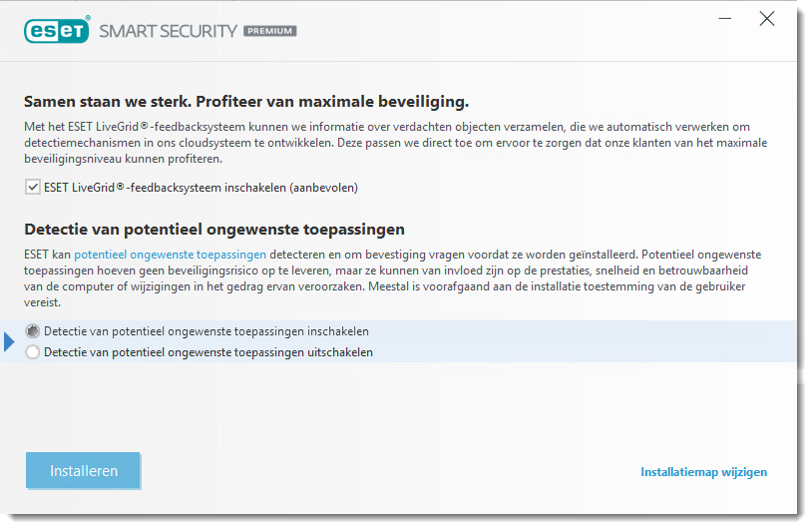Open the "potentieel ongewenste toepassingen" hyperlink
Image resolution: width=812 pixels, height=529 pixels.
pyautogui.click(x=170, y=255)
